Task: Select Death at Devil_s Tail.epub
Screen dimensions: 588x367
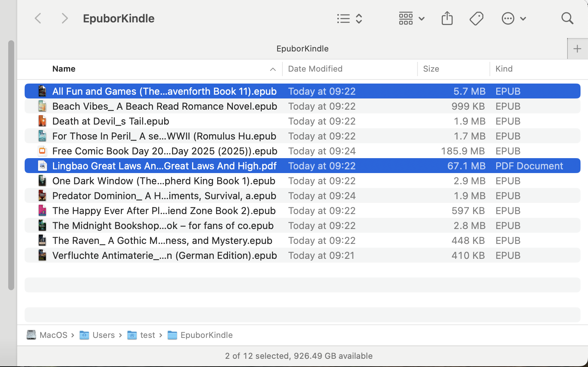Action: 111,121
